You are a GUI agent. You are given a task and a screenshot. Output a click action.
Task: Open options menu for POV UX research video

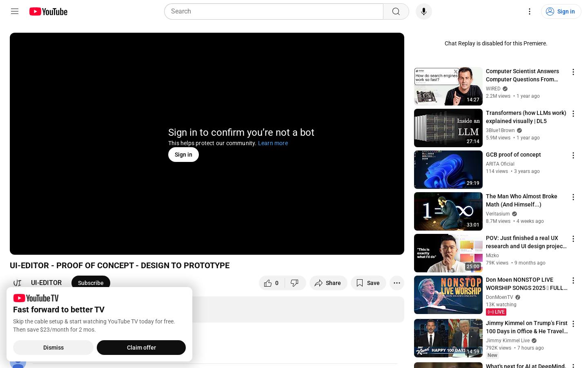(x=573, y=239)
